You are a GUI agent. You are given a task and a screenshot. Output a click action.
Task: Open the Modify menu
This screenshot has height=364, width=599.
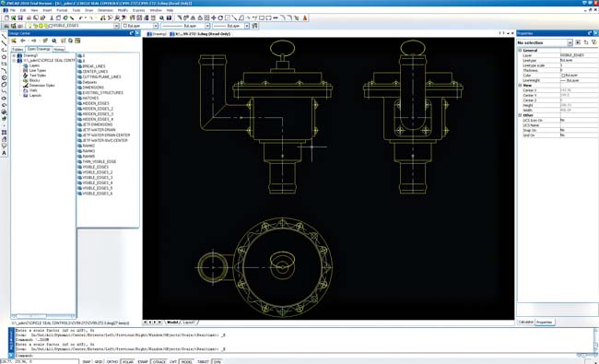click(x=123, y=10)
